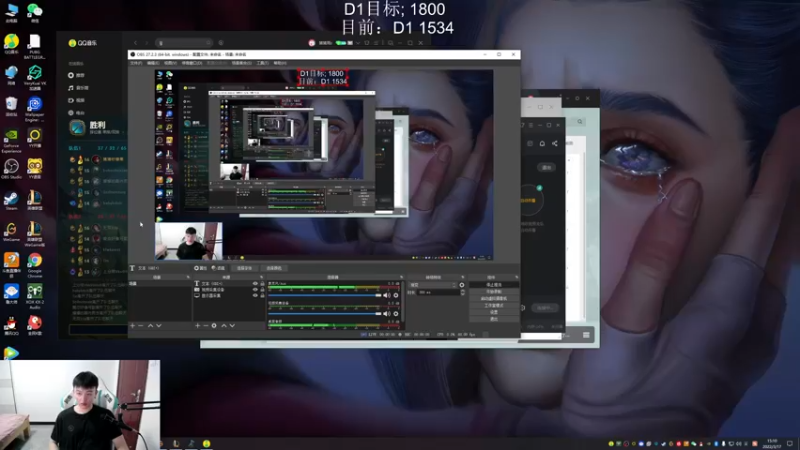The width and height of the screenshot is (800, 450).
Task: Open source properties gear in Sources toolbar
Action: coord(214,326)
